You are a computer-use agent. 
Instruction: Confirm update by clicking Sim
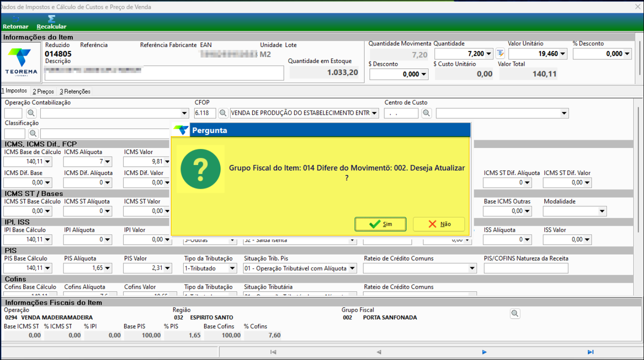[x=380, y=224]
